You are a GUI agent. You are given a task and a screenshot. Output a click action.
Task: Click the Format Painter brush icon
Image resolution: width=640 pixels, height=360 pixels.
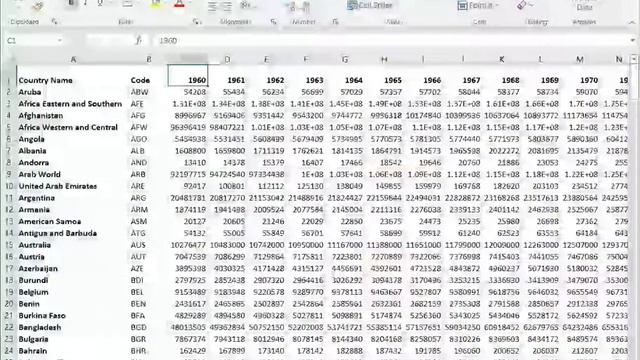(38, 6)
